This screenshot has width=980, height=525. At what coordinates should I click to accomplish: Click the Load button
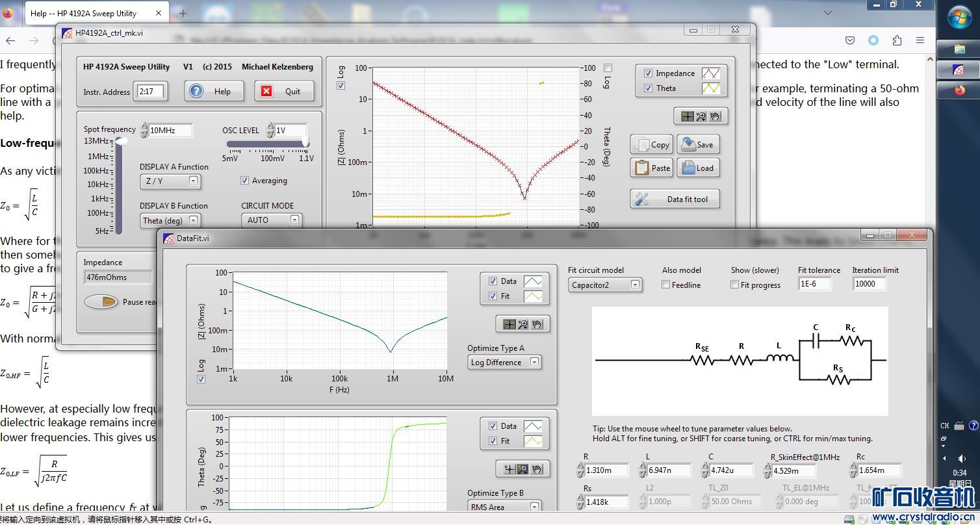pyautogui.click(x=698, y=168)
